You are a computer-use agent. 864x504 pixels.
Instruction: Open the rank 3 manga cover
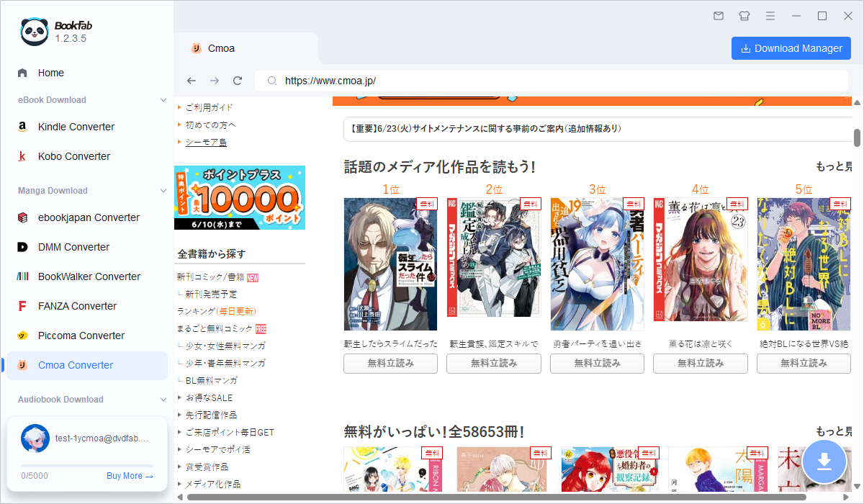click(x=597, y=264)
